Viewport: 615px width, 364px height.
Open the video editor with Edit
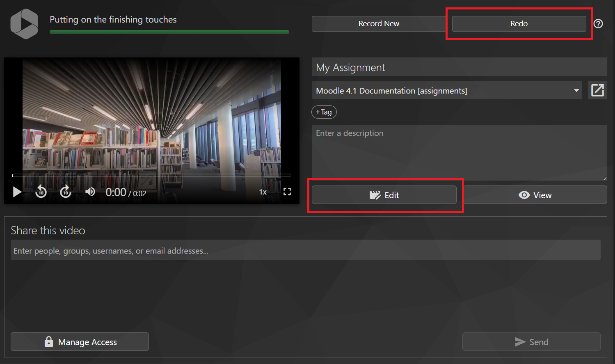tap(384, 195)
